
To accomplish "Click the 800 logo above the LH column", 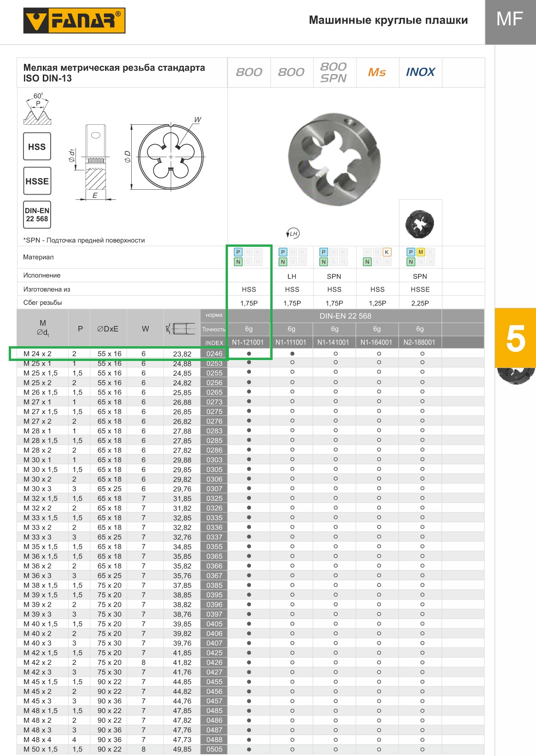I will click(x=291, y=72).
